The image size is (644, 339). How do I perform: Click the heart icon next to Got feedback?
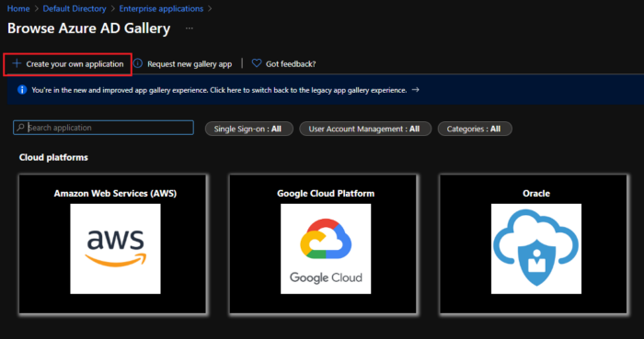[x=257, y=63]
